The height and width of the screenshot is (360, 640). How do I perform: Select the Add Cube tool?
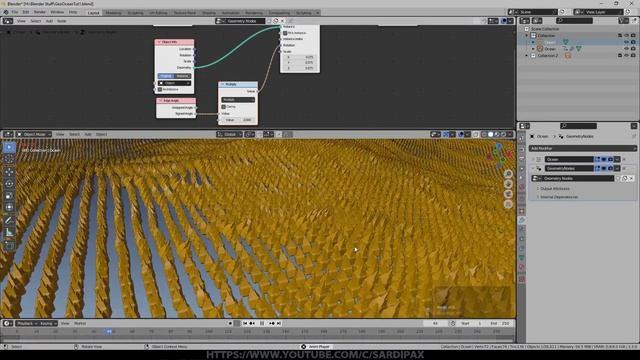pyautogui.click(x=9, y=246)
